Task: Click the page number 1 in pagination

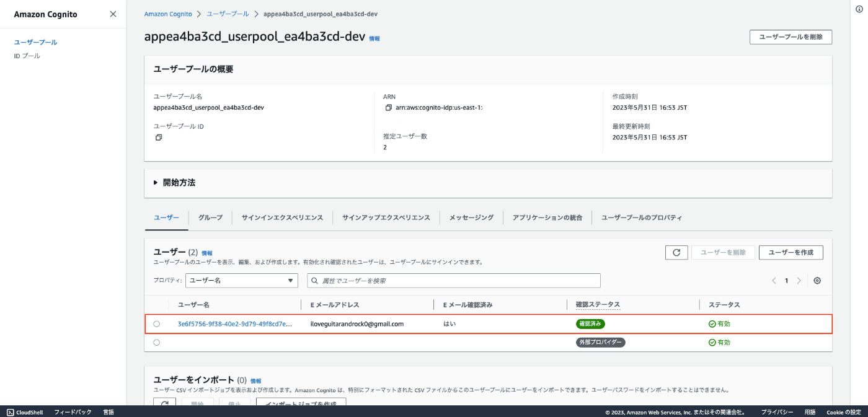Action: tap(786, 281)
